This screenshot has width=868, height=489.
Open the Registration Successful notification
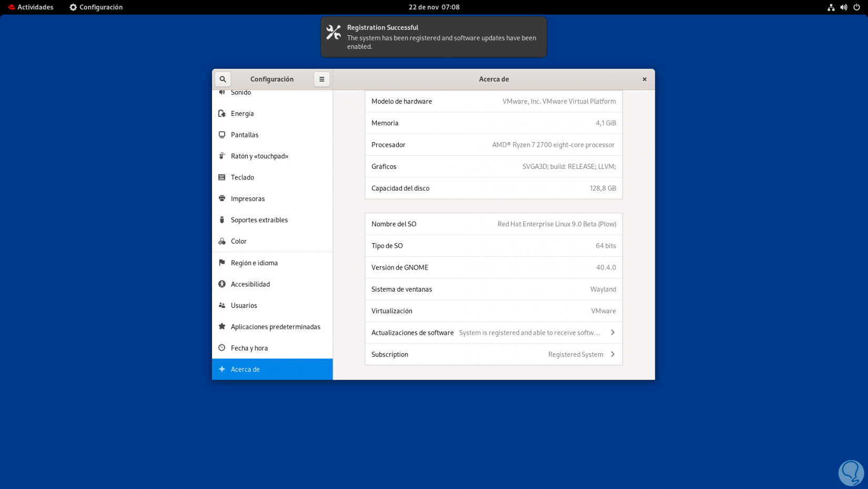(x=434, y=37)
